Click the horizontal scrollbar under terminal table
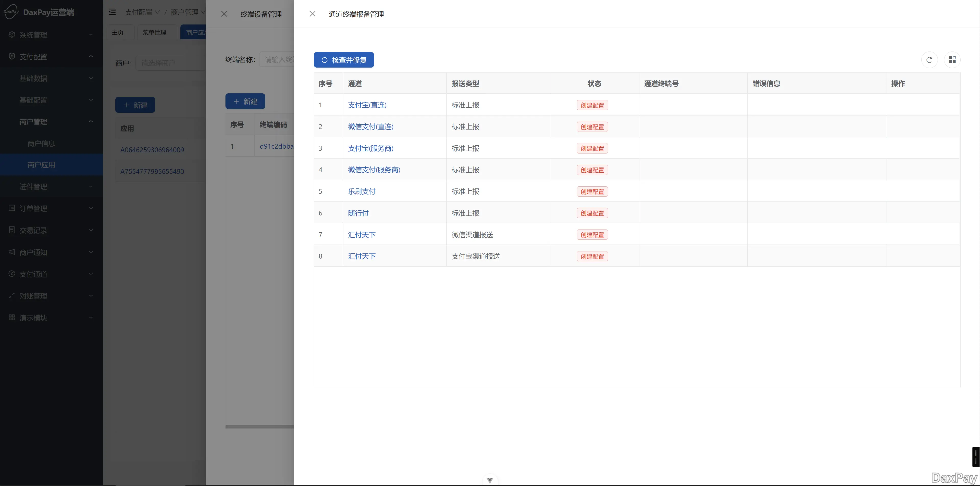 (x=259, y=427)
